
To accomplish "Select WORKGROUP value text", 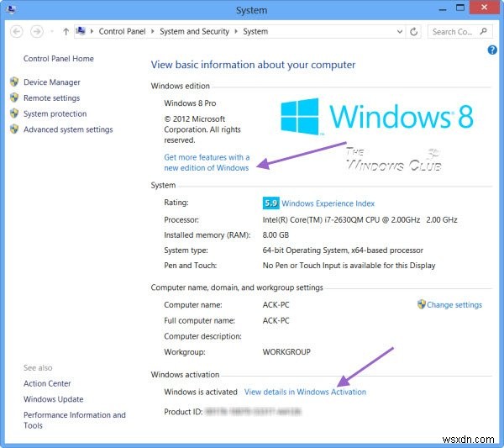I will [286, 352].
